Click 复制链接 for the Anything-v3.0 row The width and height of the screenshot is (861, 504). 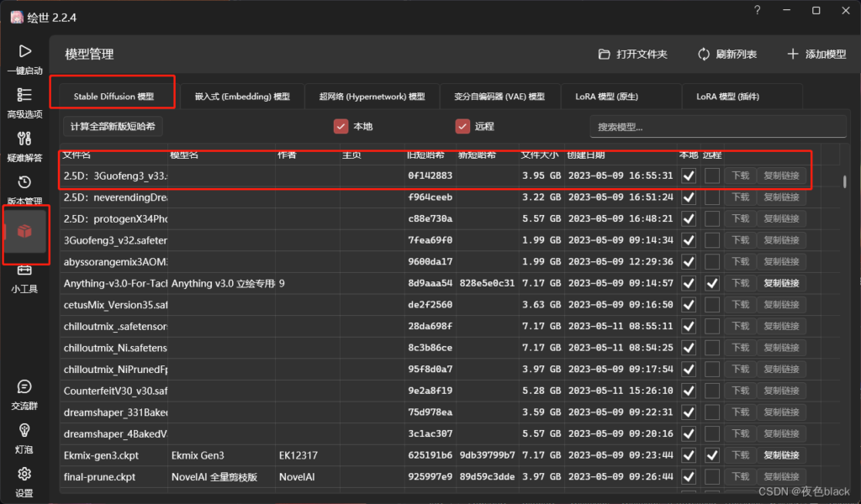click(781, 284)
